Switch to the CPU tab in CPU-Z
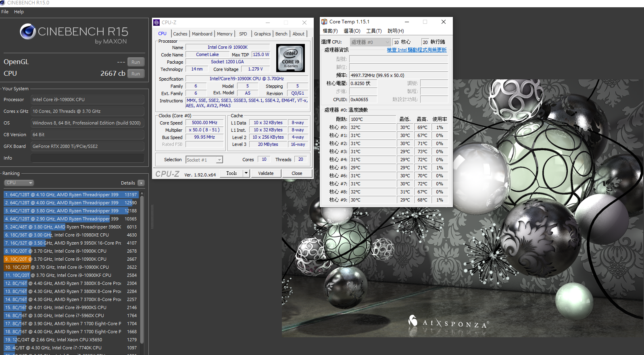This screenshot has width=644, height=355. [163, 34]
